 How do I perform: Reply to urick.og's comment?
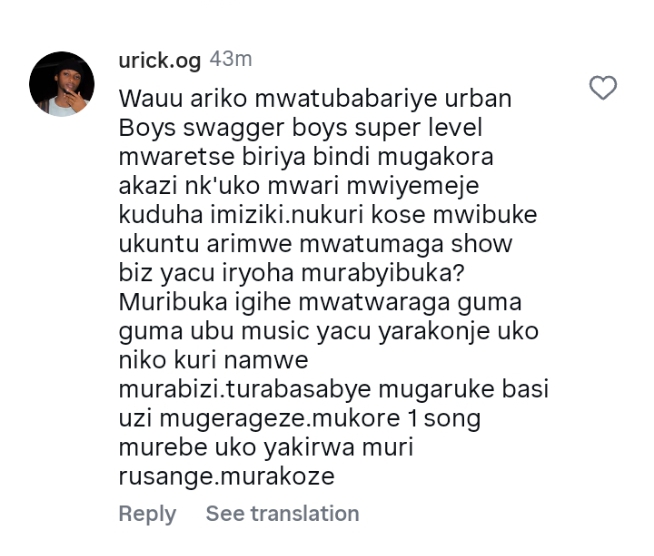click(147, 514)
